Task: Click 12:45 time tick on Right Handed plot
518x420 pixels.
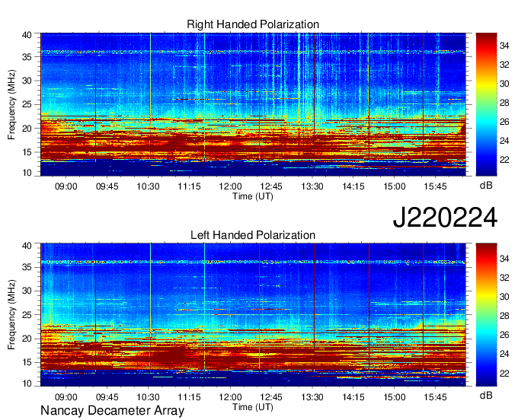Action: [271, 186]
